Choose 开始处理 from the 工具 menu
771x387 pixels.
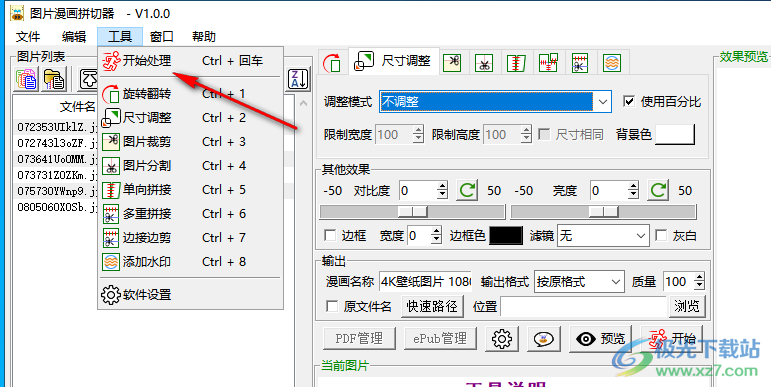coord(190,61)
